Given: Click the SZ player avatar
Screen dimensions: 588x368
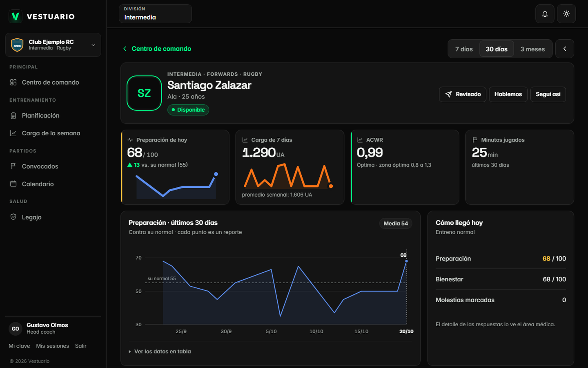Looking at the screenshot, I should (144, 93).
